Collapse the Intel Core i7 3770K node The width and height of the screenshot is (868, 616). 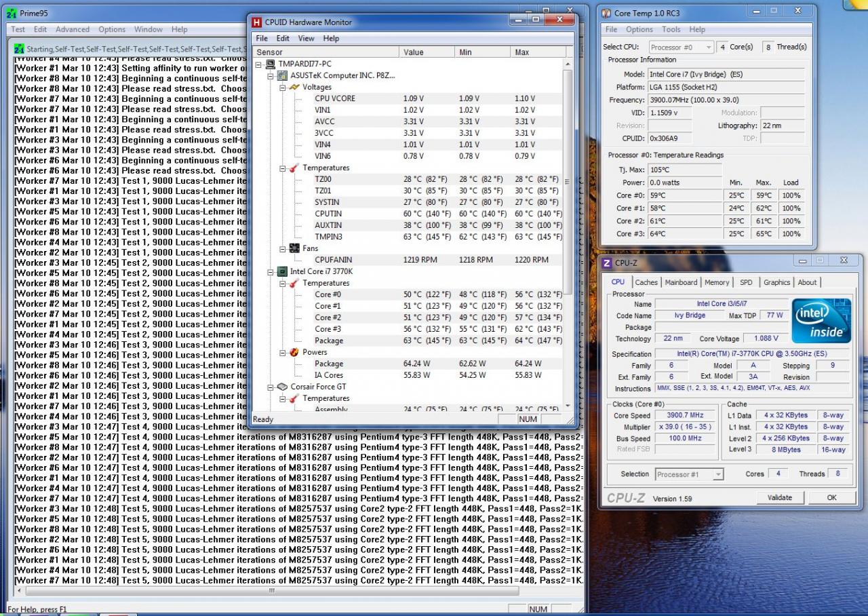click(x=271, y=271)
